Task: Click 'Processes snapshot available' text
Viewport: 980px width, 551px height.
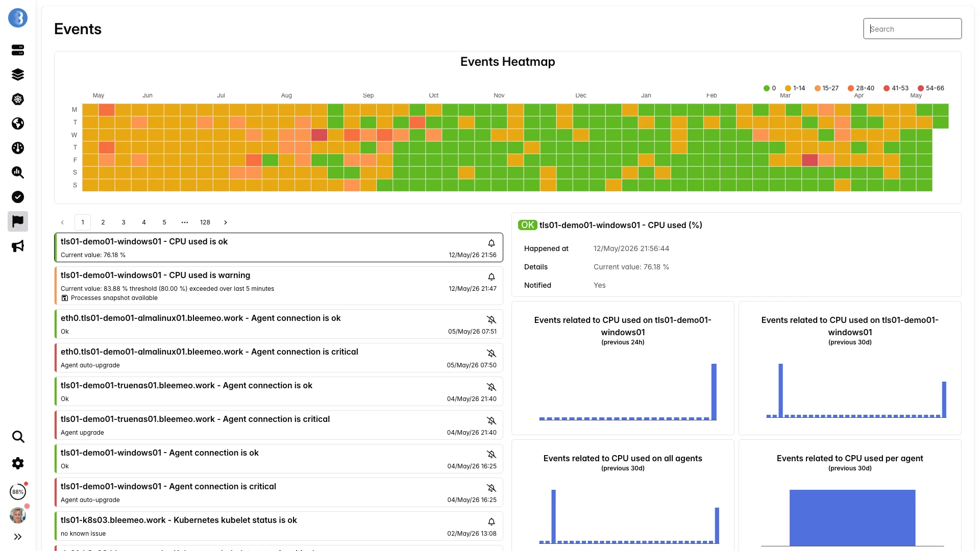Action: pyautogui.click(x=114, y=298)
